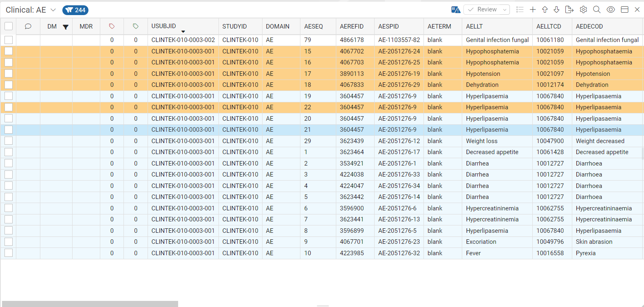Viewport: 644px width, 307px height.
Task: Open search with the magnifier icon
Action: click(x=597, y=10)
